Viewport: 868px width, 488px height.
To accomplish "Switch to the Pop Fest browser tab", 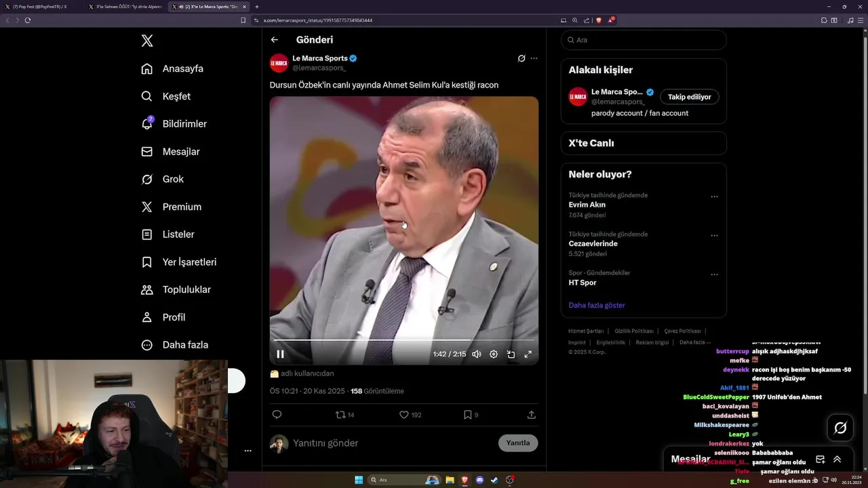I will [41, 6].
